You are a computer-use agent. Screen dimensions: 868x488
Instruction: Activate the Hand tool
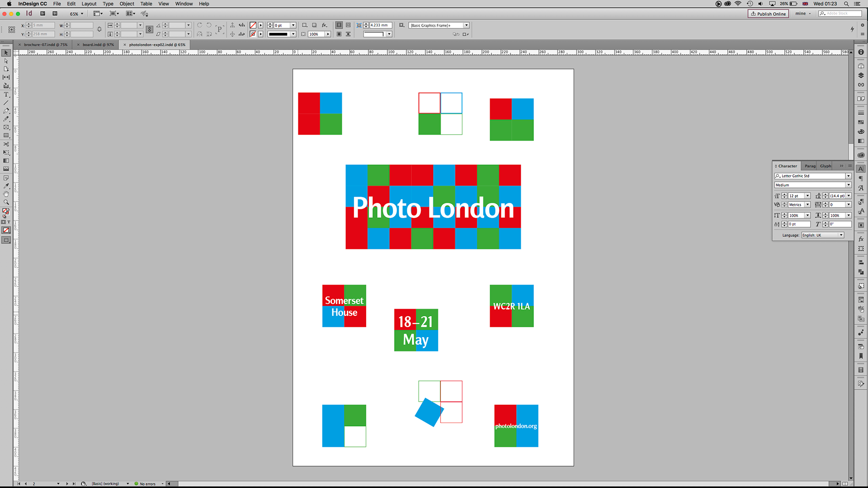pyautogui.click(x=6, y=194)
